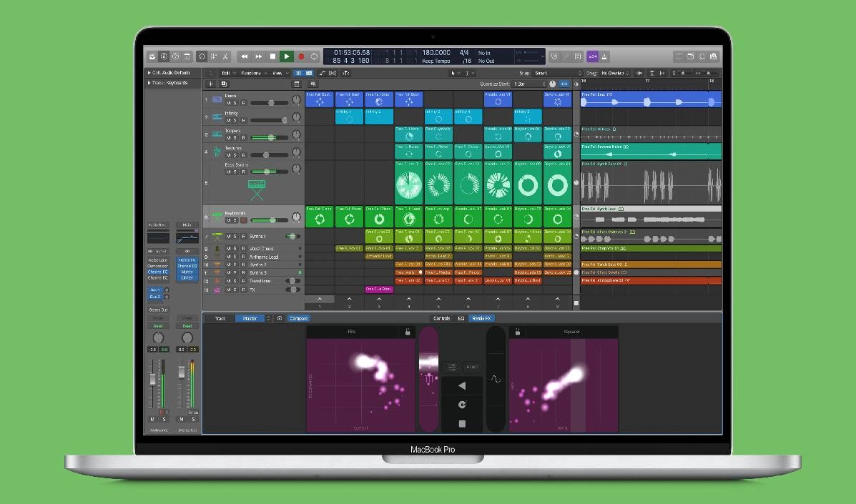856x504 pixels.
Task: Open the Quantize Start 1 Bar dropdown
Action: click(529, 84)
